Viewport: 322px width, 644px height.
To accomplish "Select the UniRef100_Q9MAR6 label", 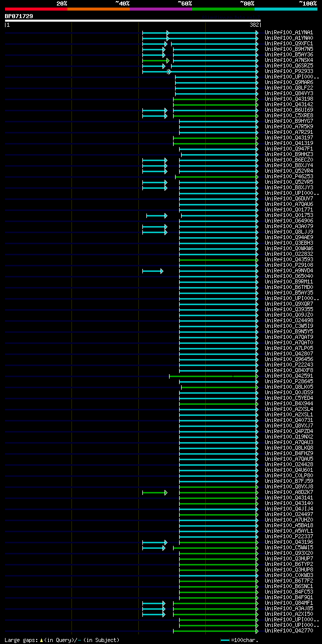I will 289,82.
